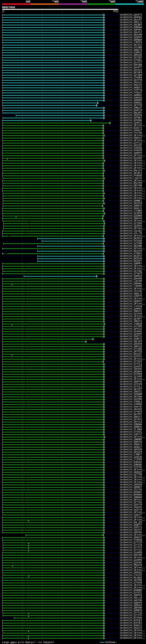Select hit label UniRef100_O46030
The width and height of the screenshot is (146, 644).
(x=131, y=407)
